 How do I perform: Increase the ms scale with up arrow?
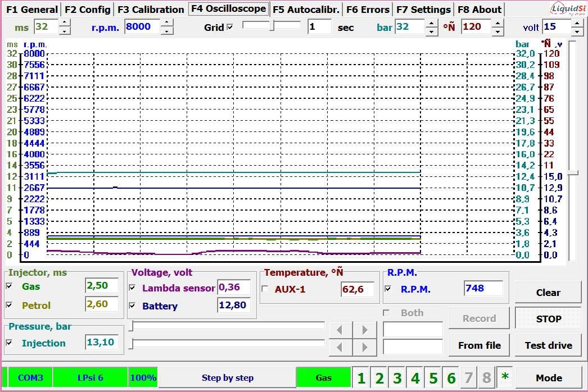coord(65,23)
